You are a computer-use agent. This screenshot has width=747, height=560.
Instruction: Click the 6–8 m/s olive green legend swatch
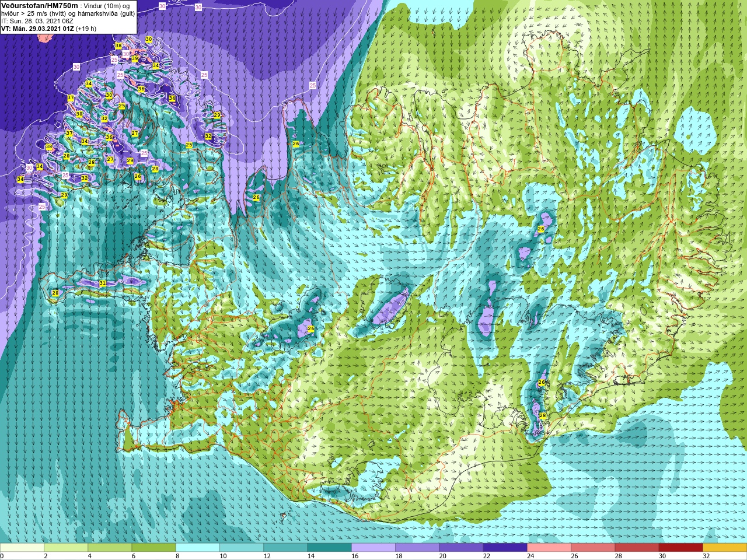click(x=153, y=548)
